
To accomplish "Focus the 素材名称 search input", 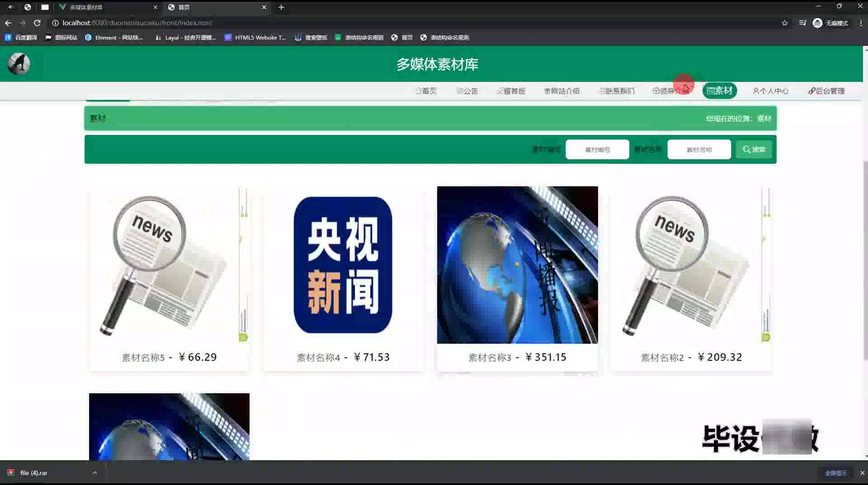I will (699, 149).
